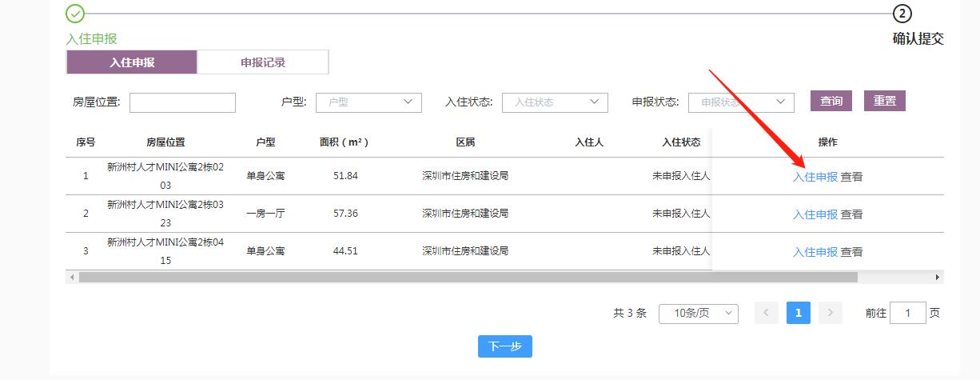Click the previous page arrow
980x380 pixels.
point(767,313)
